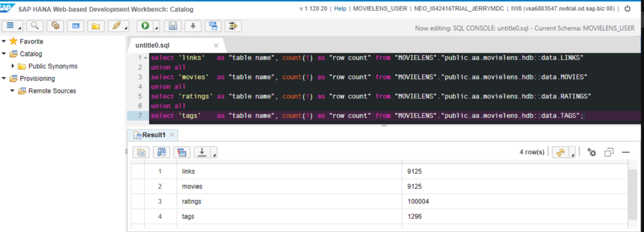Click the 9125 count in links row
The image size is (644, 232).
coord(515,171)
